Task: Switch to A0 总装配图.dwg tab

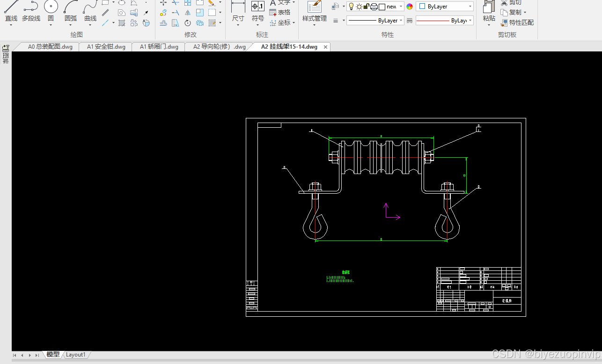Action: point(50,47)
